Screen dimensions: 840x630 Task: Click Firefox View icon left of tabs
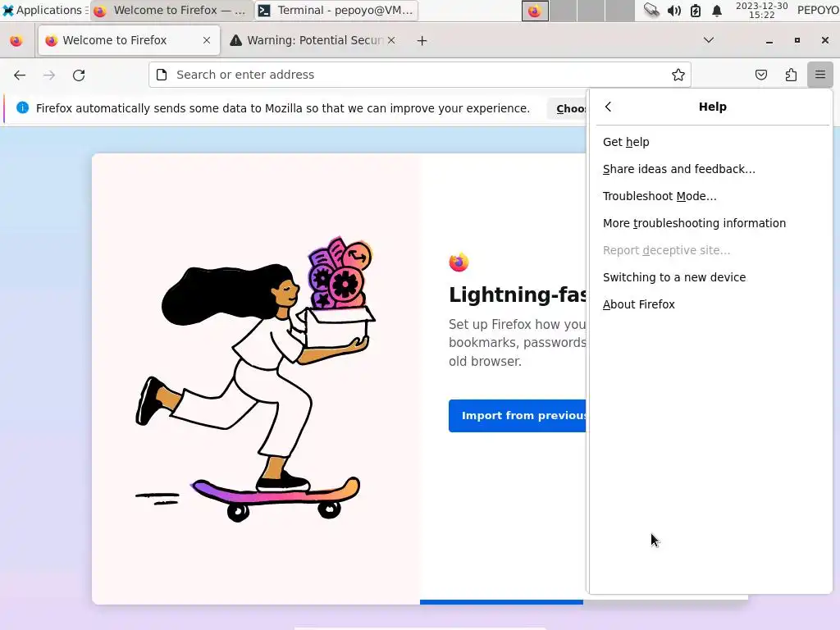(16, 41)
